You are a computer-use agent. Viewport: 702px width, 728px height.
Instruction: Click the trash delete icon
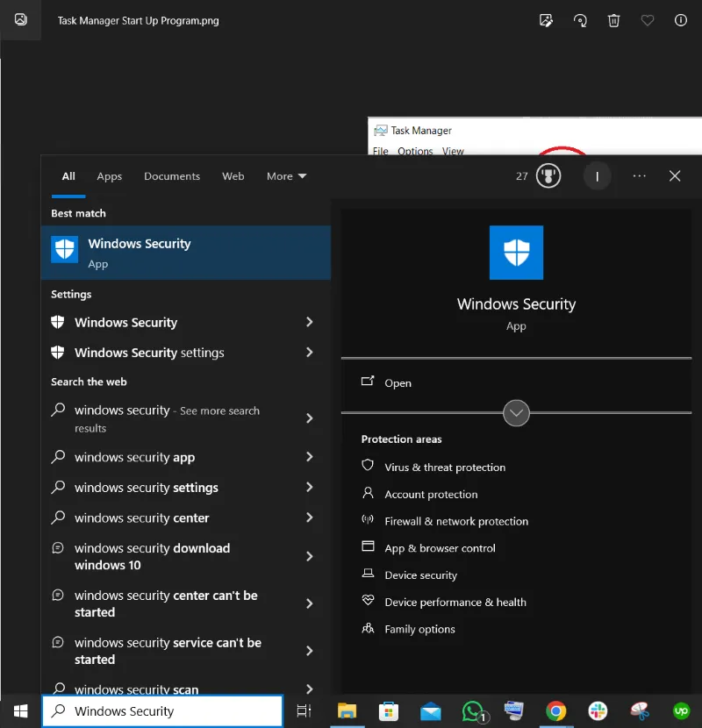(614, 20)
